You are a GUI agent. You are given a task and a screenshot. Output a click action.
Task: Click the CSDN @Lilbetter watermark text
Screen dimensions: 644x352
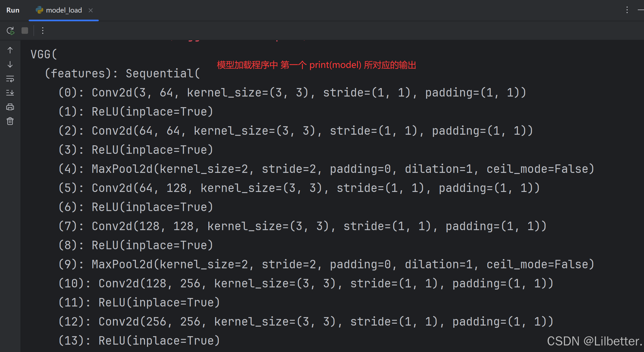click(x=594, y=341)
